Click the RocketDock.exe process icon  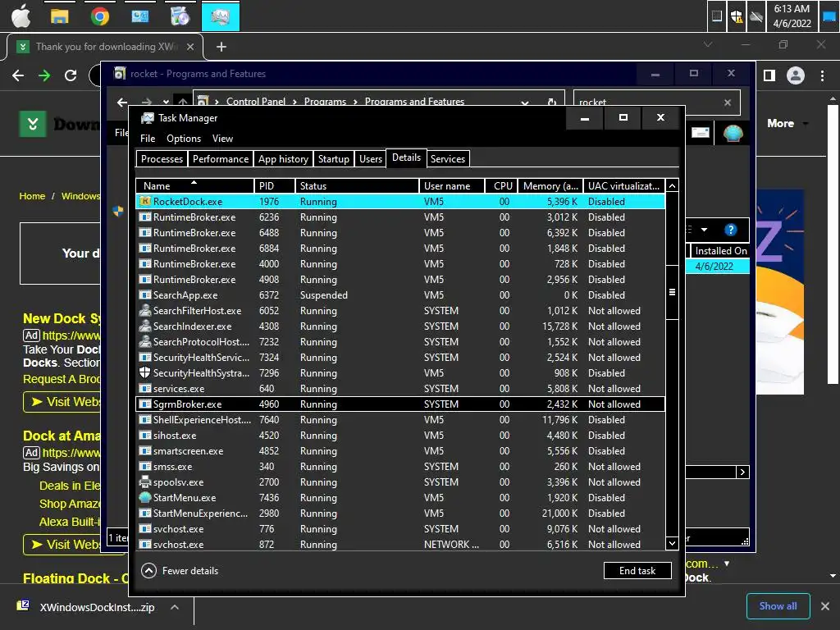[x=144, y=202]
